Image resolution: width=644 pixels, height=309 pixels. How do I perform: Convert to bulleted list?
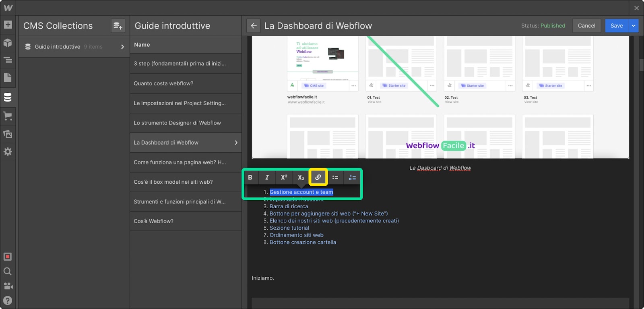335,177
